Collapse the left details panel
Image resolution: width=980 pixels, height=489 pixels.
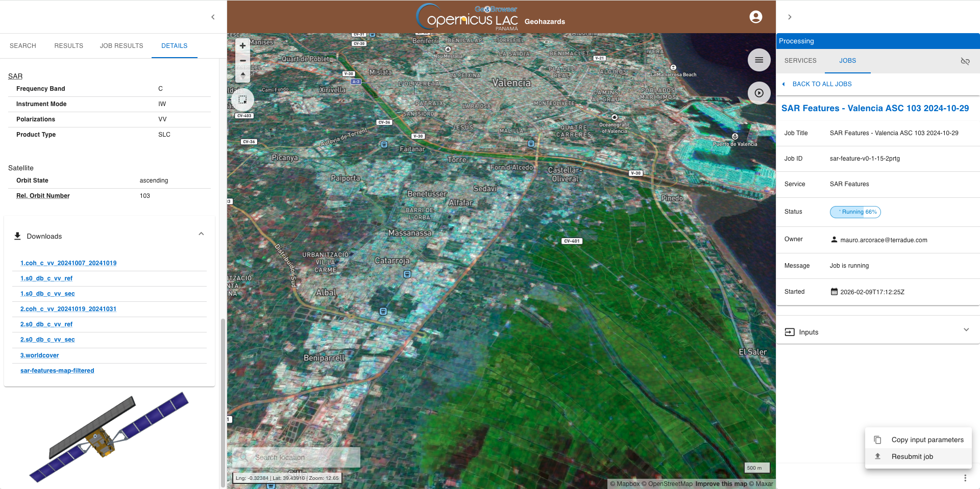click(x=213, y=17)
